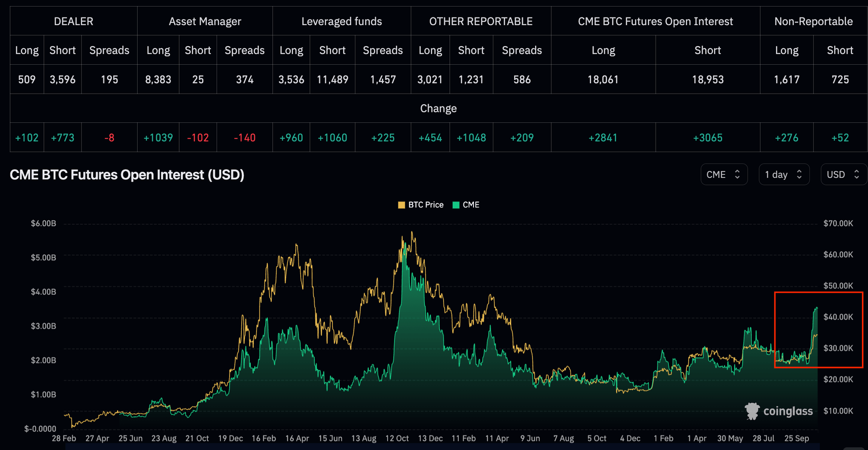Click the yellow BTC Price legend swatch
The image size is (868, 450).
pyautogui.click(x=401, y=205)
